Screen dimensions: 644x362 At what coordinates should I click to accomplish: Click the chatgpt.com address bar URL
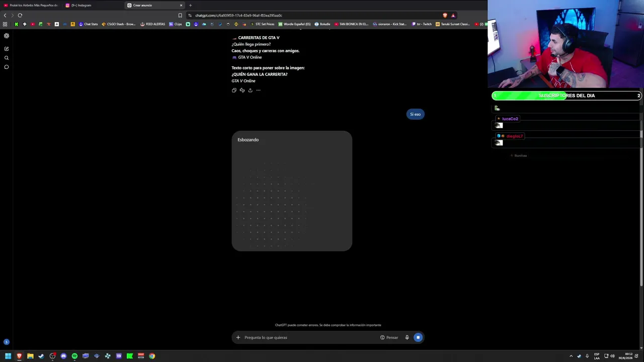click(239, 15)
